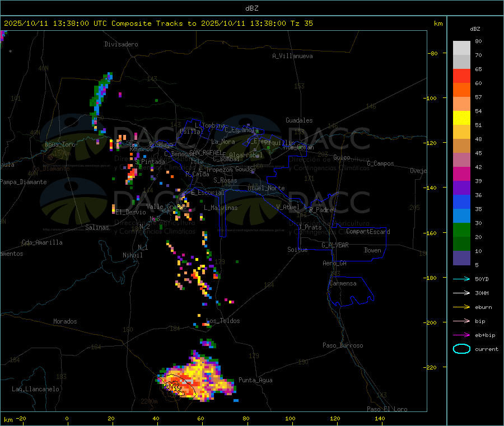
Task: Choose the green swatch between 30 and 20
Action: tap(461, 230)
